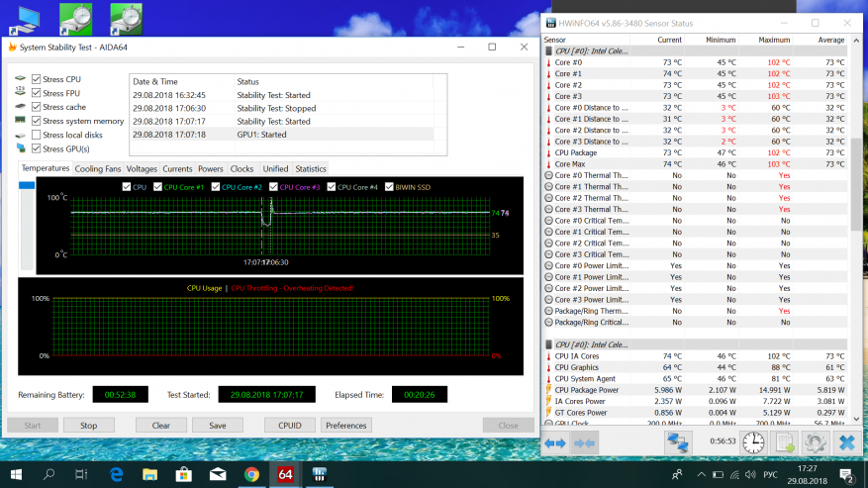
Task: Uncheck Stress system memory checkbox
Action: (36, 121)
